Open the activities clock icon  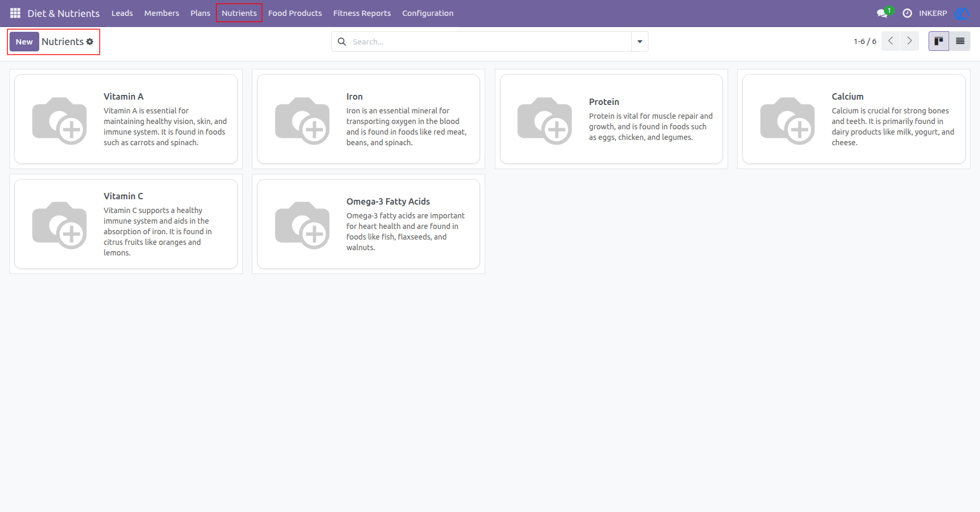coord(907,13)
